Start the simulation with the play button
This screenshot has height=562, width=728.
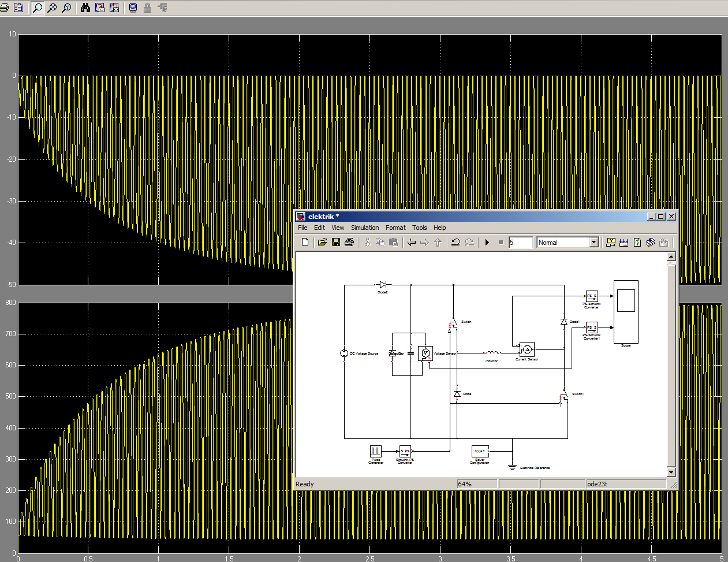(487, 243)
